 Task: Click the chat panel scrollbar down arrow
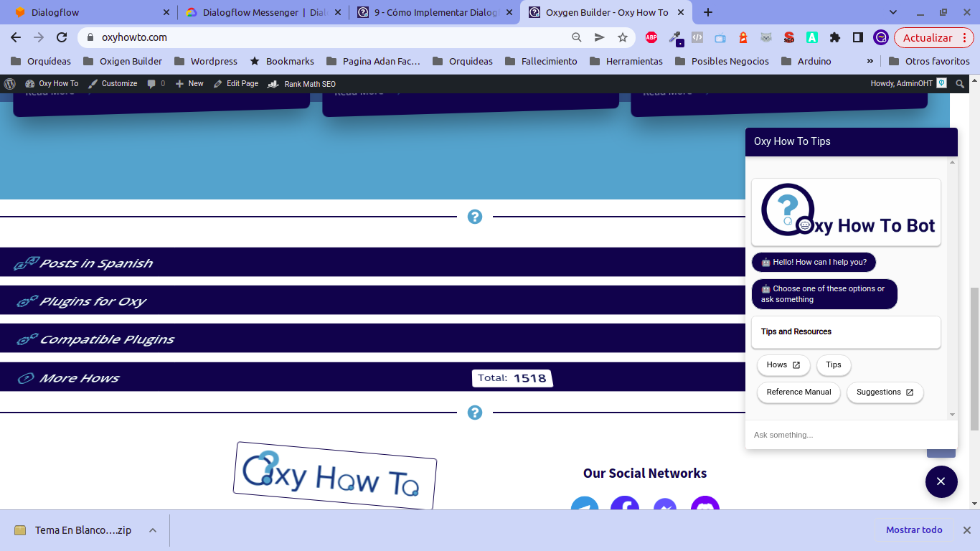pos(953,415)
